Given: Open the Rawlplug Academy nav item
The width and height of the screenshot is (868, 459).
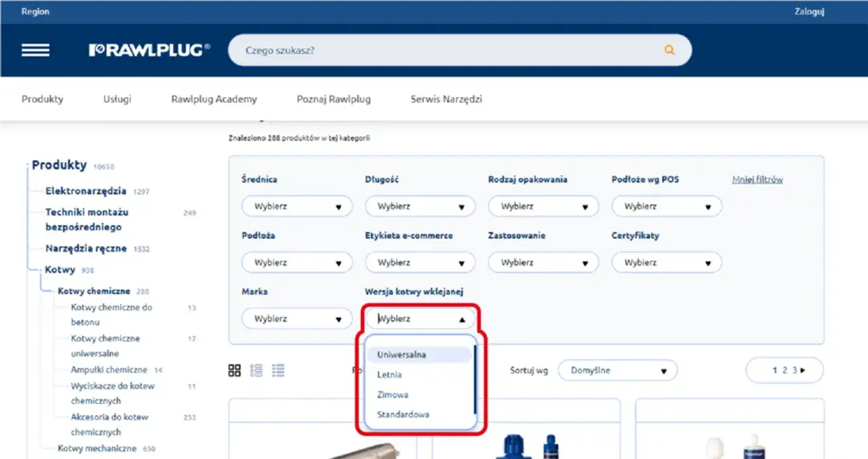Looking at the screenshot, I should (x=214, y=99).
